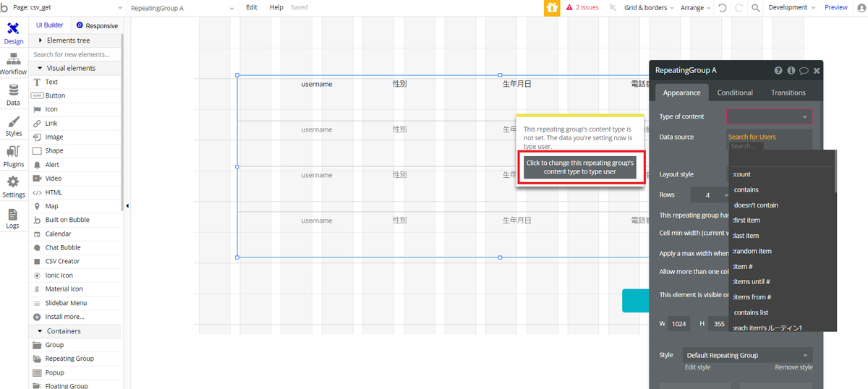Open the Settings section

click(13, 187)
